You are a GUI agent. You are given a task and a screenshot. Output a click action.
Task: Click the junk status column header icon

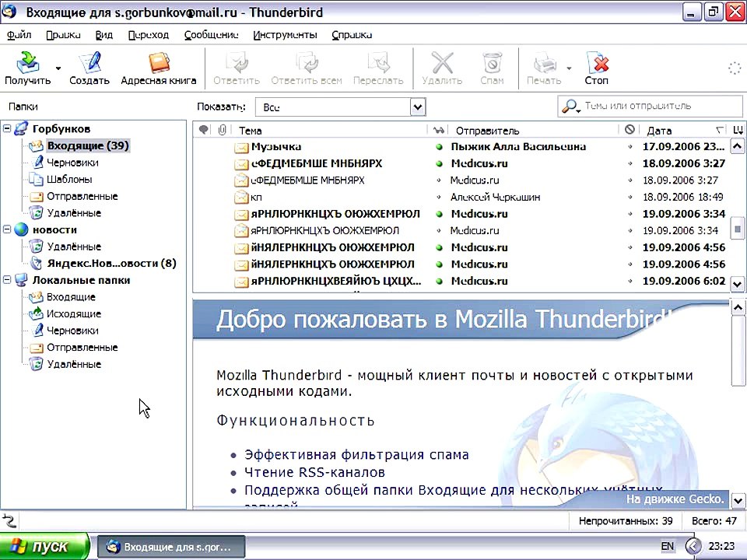[x=630, y=130]
